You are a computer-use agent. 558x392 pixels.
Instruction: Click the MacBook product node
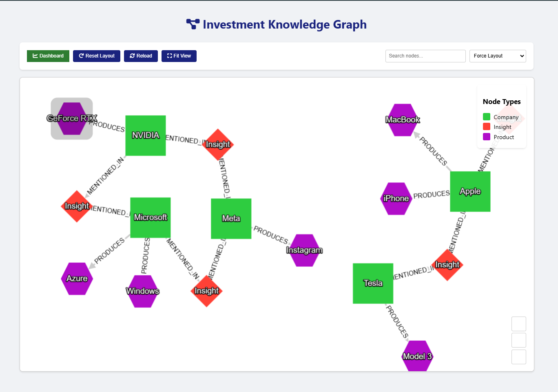pyautogui.click(x=402, y=120)
